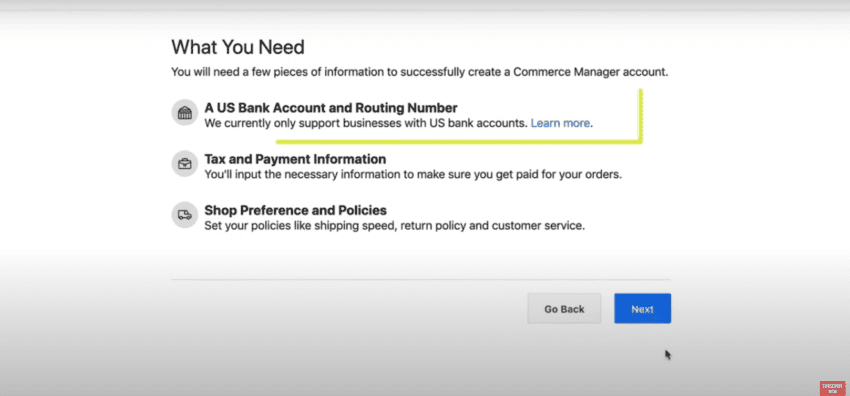The image size is (850, 396).
Task: Click the delivery truck icon
Action: [x=185, y=215]
